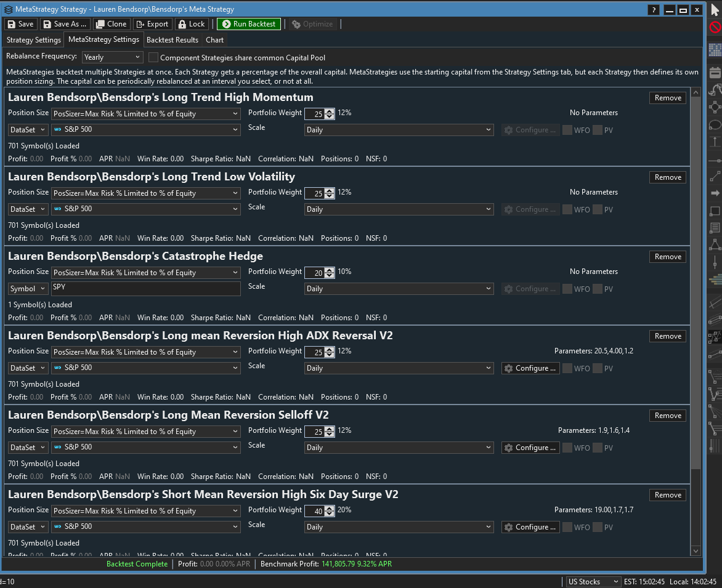Click the red no-entry cancel drawing icon
This screenshot has width=722, height=588.
tap(715, 28)
